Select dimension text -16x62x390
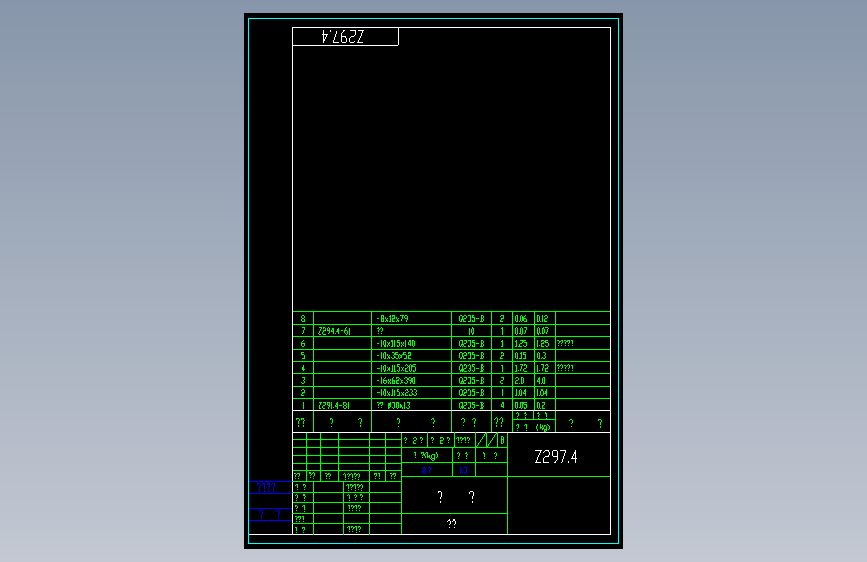 pyautogui.click(x=395, y=381)
